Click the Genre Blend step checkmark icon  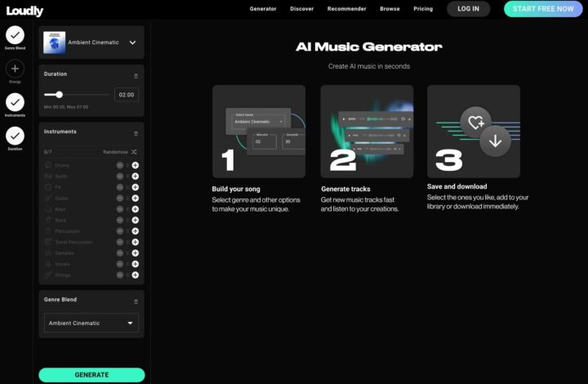tap(15, 35)
